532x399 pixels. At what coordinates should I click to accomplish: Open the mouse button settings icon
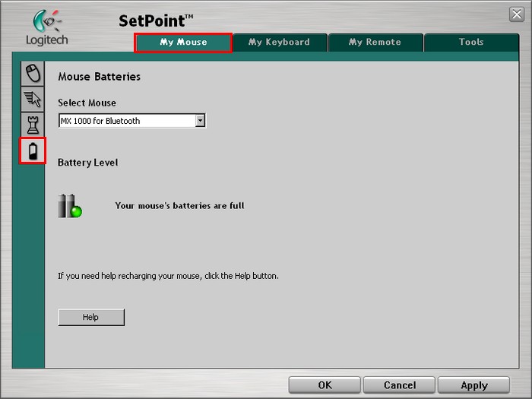33,73
